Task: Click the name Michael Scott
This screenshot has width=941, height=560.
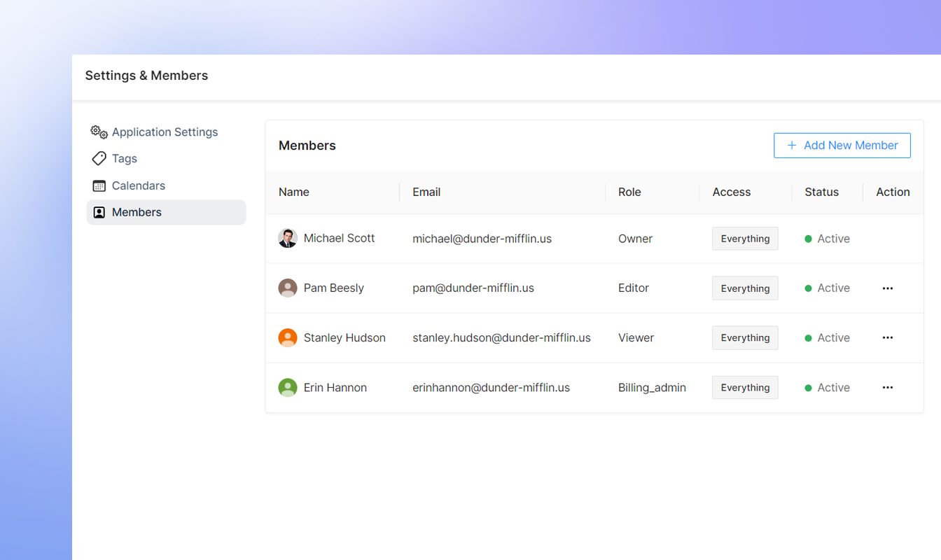Action: coord(339,238)
